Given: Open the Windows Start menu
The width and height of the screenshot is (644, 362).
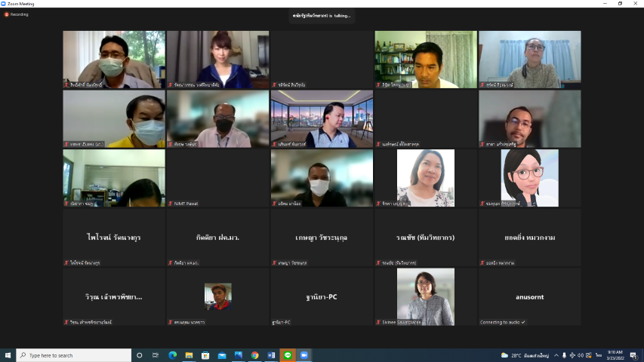Looking at the screenshot, I should [8, 355].
